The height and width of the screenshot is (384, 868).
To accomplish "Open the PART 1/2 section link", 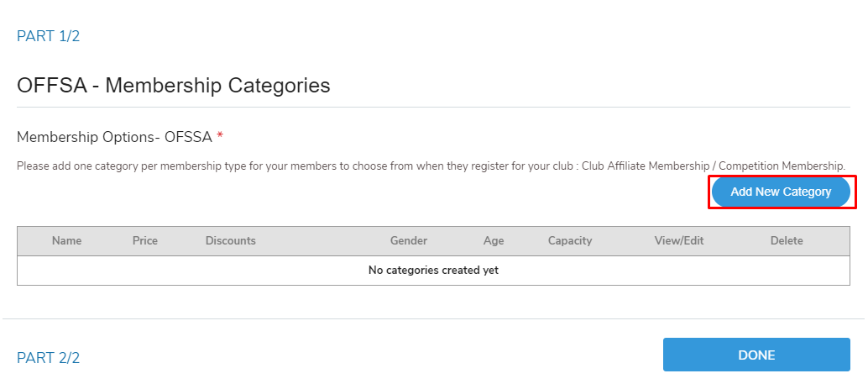I will click(x=48, y=36).
